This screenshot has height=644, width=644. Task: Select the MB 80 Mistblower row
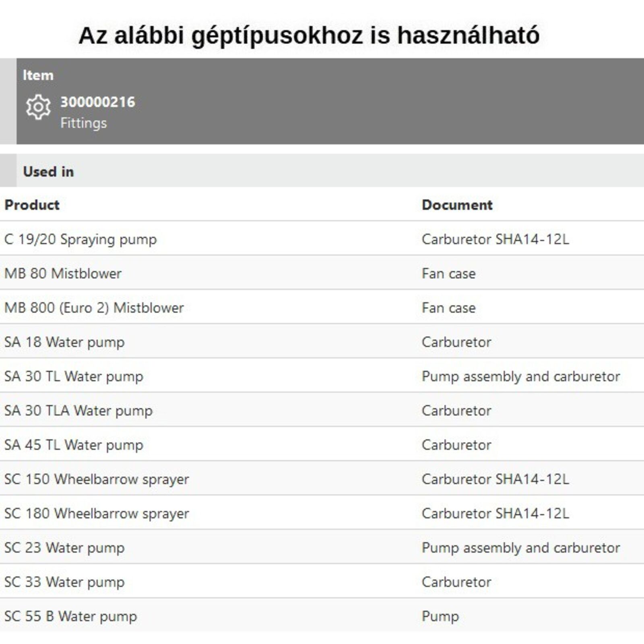coord(63,274)
